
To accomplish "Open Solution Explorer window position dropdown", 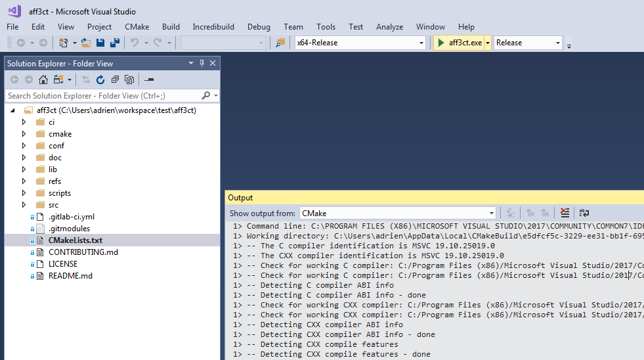I will click(x=191, y=63).
